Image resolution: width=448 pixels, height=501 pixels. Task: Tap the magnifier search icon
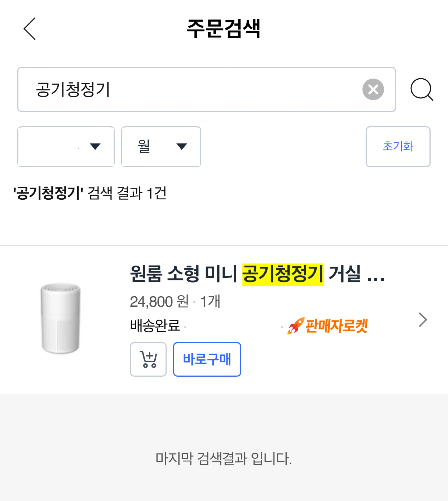click(421, 89)
